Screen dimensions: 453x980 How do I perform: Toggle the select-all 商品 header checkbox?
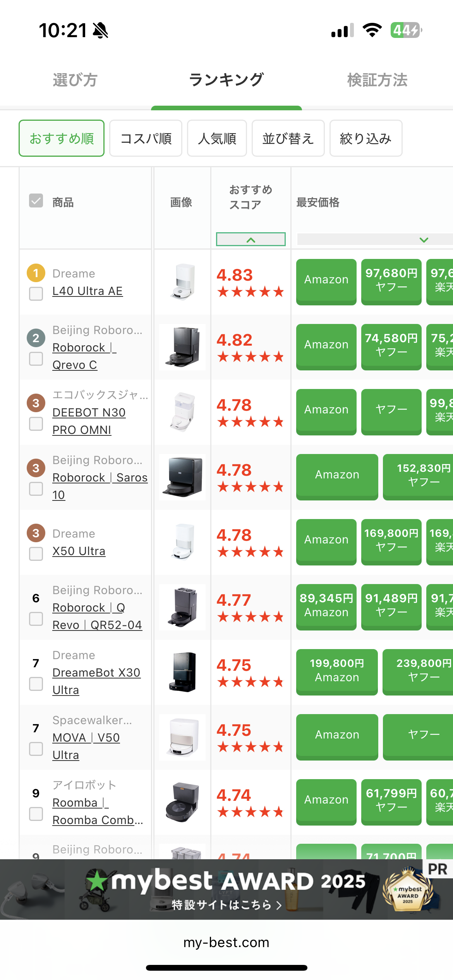pos(36,200)
